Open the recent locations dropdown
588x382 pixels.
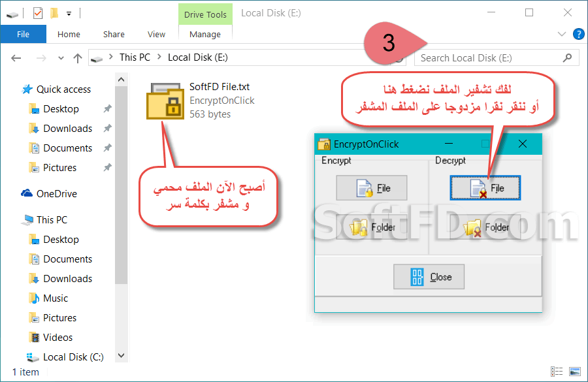61,58
